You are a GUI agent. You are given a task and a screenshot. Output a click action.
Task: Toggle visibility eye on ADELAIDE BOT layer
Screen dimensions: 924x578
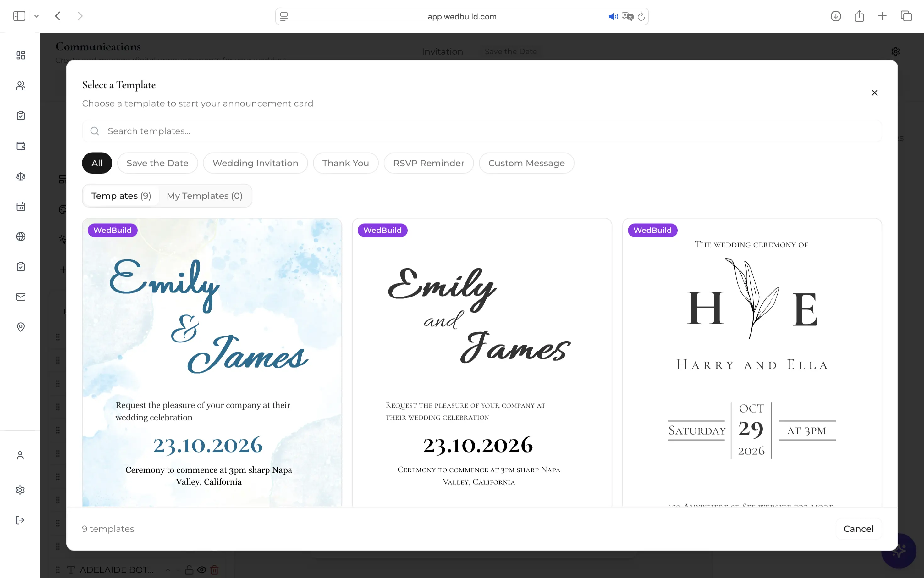click(202, 570)
